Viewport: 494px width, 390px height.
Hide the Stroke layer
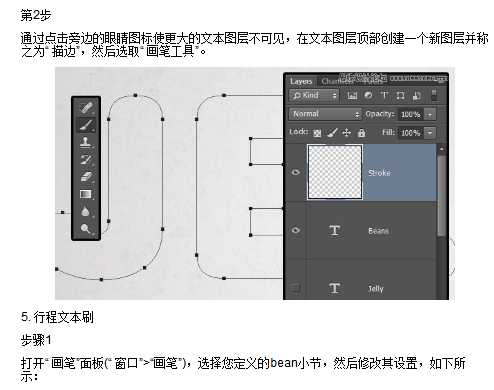pos(296,172)
